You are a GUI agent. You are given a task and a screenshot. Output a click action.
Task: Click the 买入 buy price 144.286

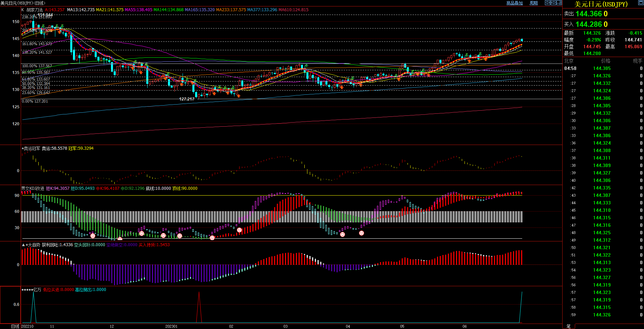click(x=589, y=24)
